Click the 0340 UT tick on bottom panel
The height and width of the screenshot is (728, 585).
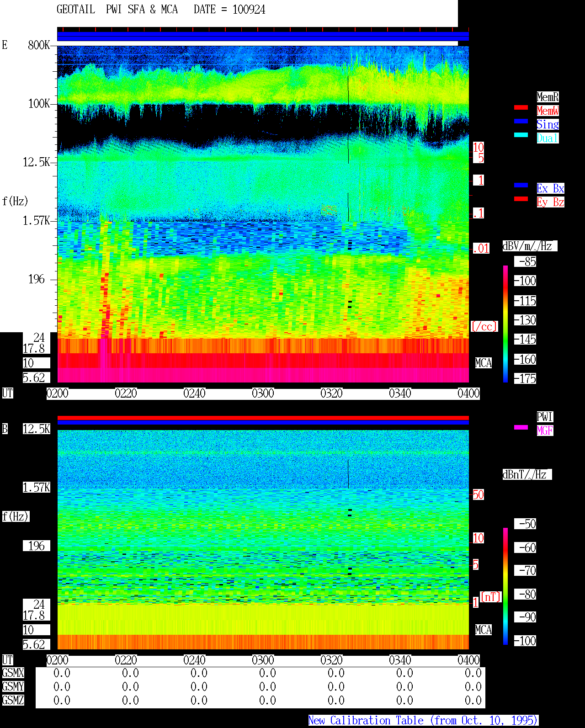(x=400, y=660)
